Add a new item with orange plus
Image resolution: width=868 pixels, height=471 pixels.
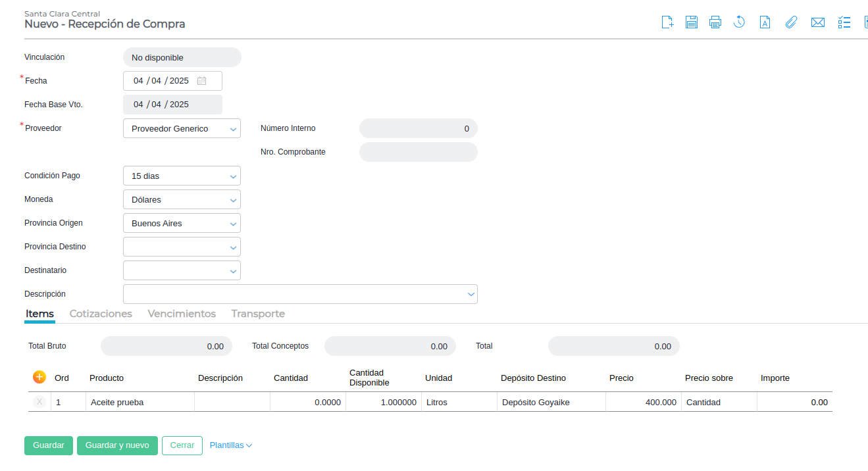[x=39, y=377]
